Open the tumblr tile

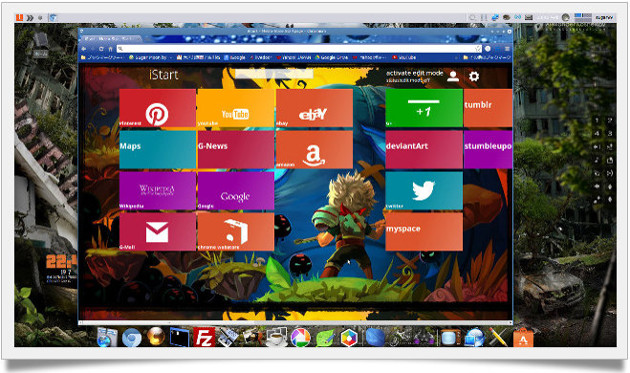(x=488, y=108)
